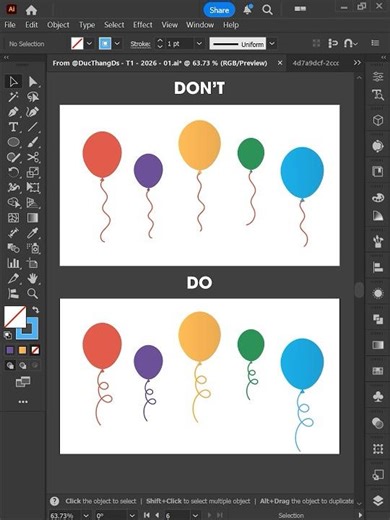Screen dimensions: 390x520
Task: Select the Direct Selection tool
Action: (32, 81)
